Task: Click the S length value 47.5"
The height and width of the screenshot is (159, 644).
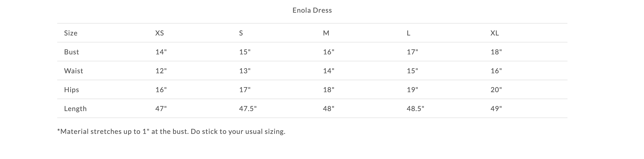Action: [x=248, y=109]
